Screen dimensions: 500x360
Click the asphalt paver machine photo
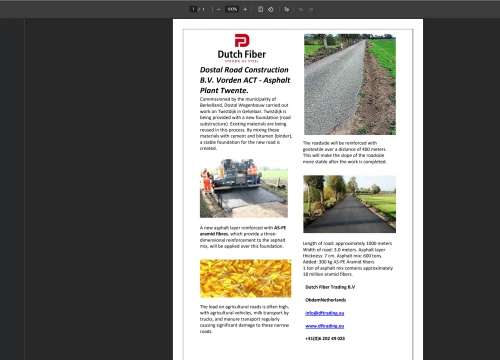pos(244,188)
